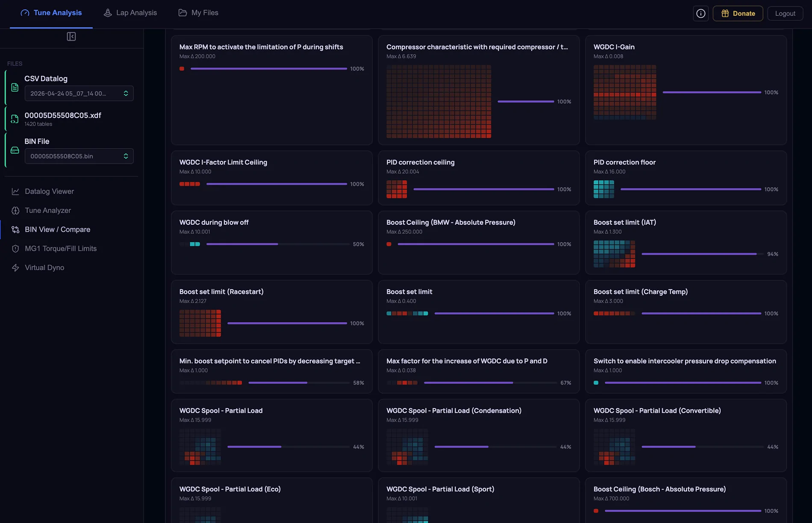812x523 pixels.
Task: Switch to the Lap Analysis tab
Action: point(130,13)
